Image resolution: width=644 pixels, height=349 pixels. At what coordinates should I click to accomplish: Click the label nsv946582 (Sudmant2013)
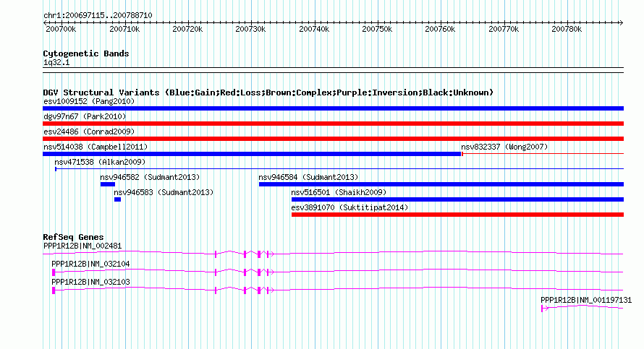click(x=150, y=177)
